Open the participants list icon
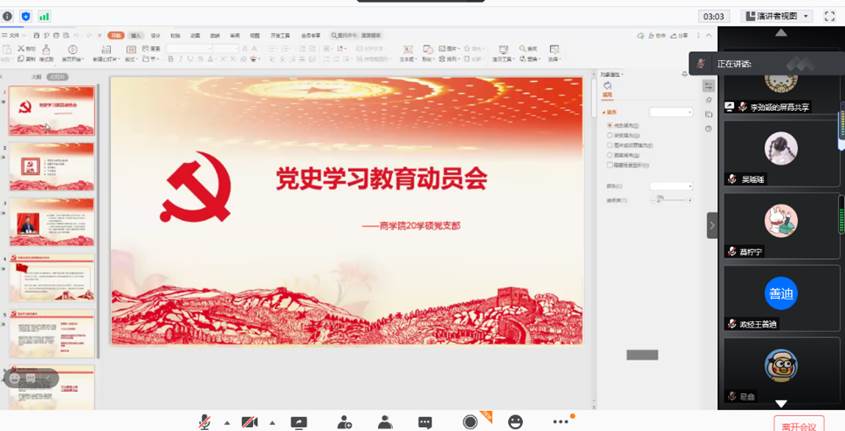 point(384,422)
